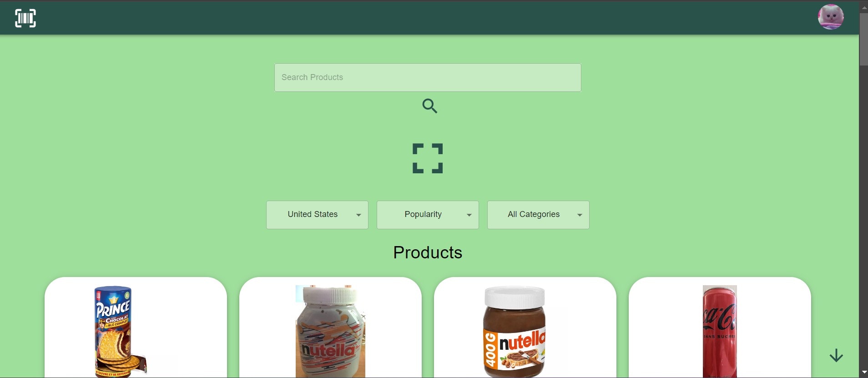This screenshot has width=868, height=378.
Task: Expand the arrow beside United States
Action: pyautogui.click(x=358, y=215)
